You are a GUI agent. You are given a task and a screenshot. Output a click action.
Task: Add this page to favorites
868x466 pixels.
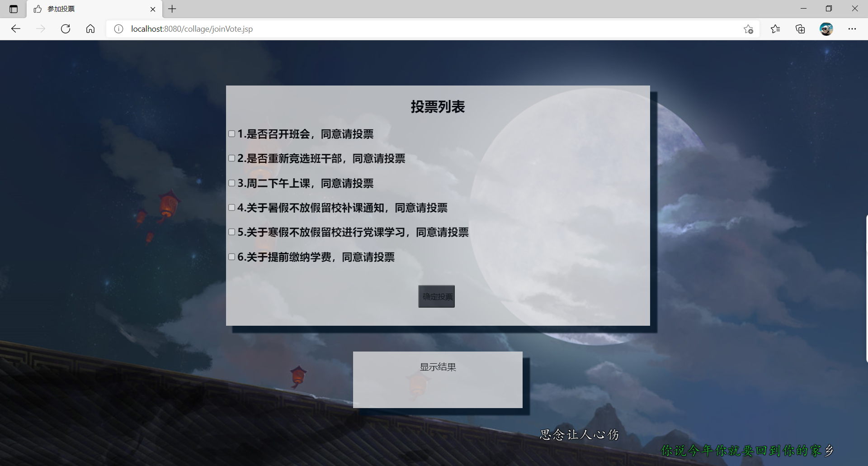pos(748,29)
